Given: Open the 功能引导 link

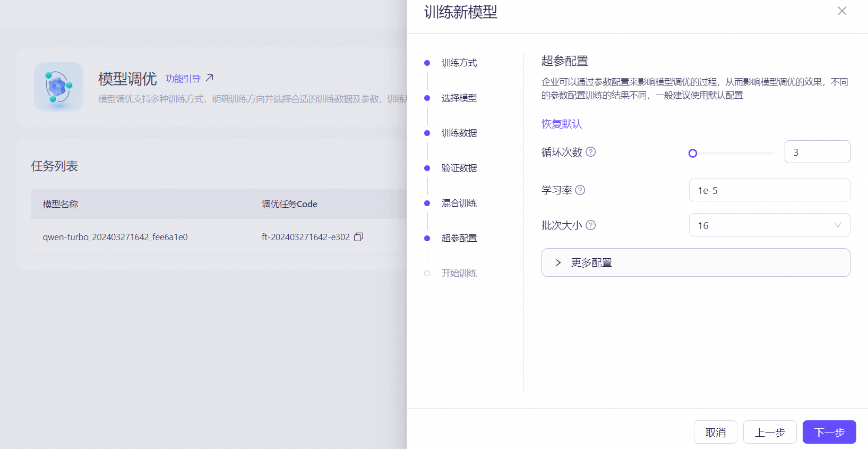Looking at the screenshot, I should pos(183,79).
